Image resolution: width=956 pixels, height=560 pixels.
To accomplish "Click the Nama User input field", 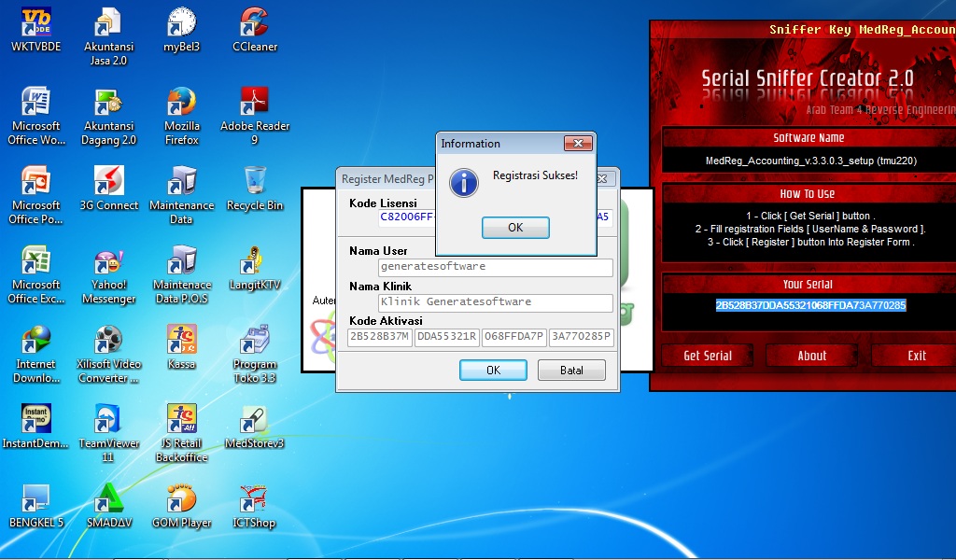I will 495,267.
